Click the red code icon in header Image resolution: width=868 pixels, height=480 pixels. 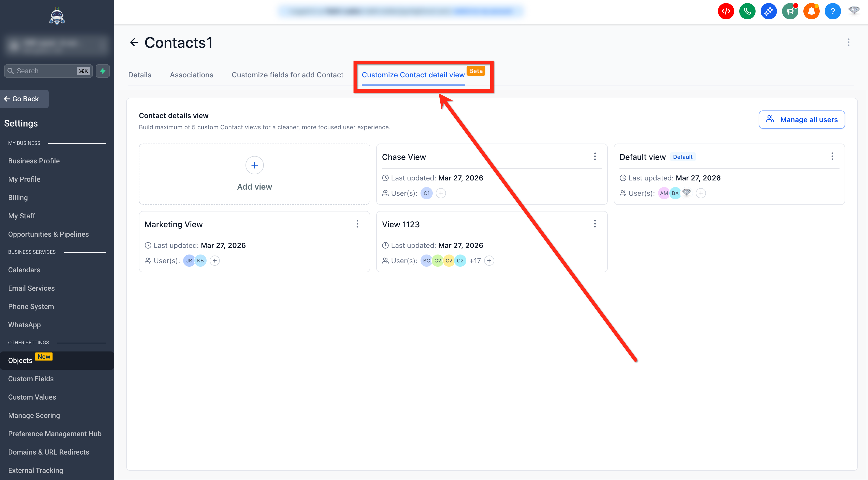pos(726,11)
